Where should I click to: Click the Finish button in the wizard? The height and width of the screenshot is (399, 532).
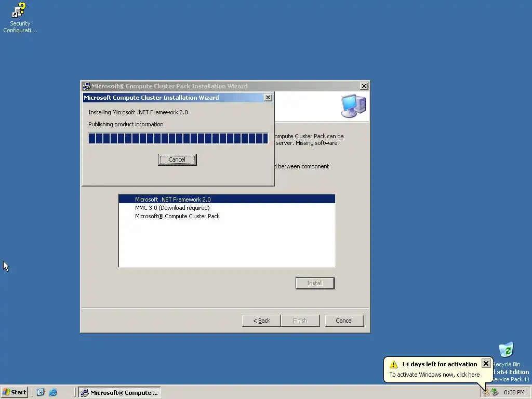click(300, 321)
